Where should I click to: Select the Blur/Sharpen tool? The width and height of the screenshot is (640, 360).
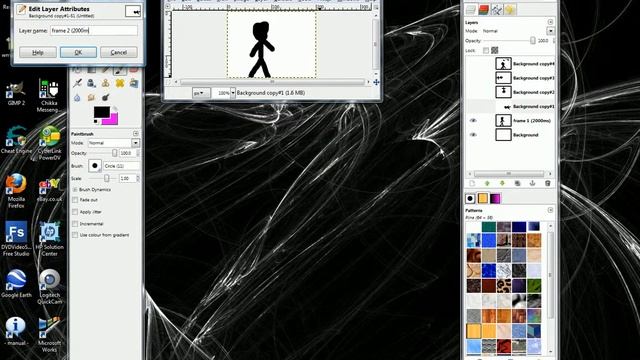point(77,98)
